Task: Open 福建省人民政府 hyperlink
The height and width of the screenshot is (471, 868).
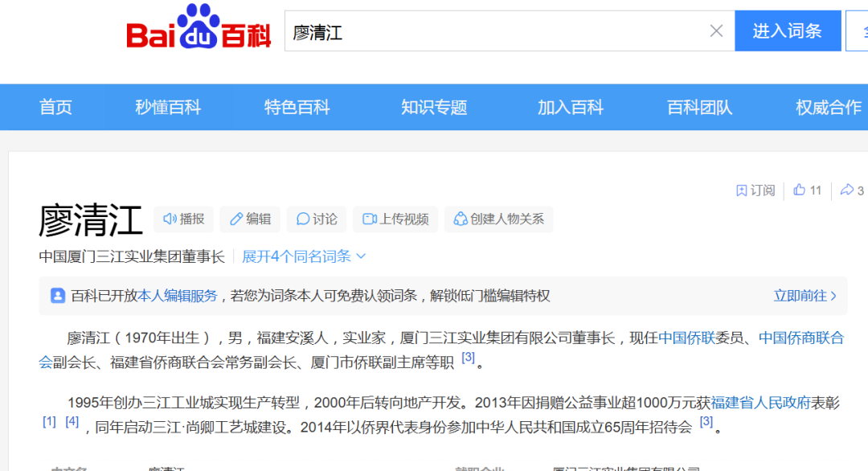Action: pyautogui.click(x=759, y=403)
